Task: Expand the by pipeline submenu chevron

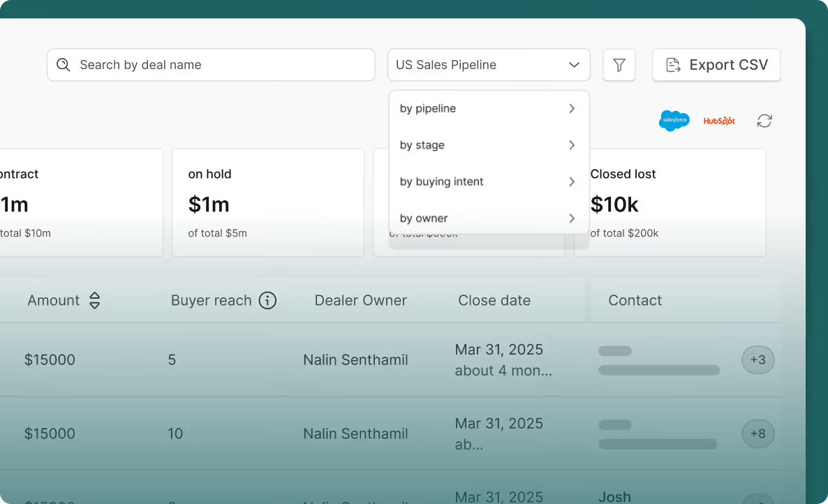Action: click(x=571, y=108)
